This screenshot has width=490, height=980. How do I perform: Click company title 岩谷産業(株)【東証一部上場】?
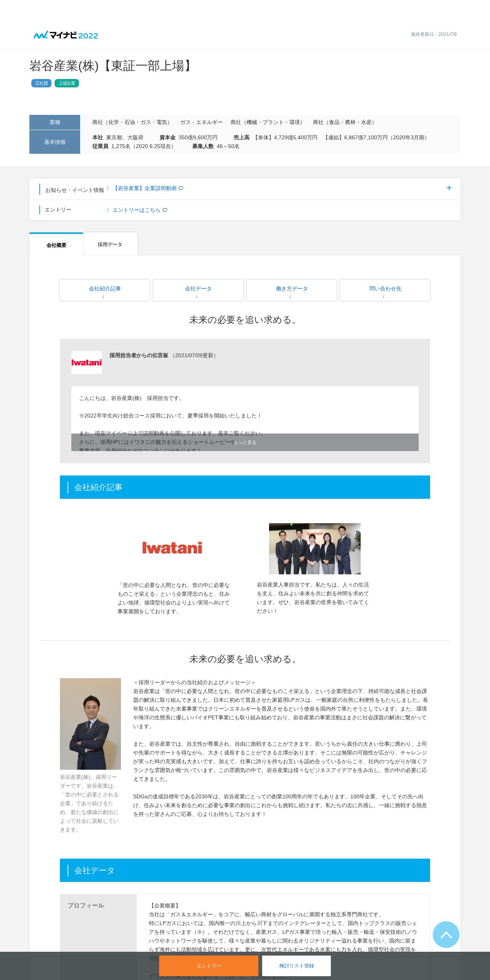pyautogui.click(x=112, y=66)
